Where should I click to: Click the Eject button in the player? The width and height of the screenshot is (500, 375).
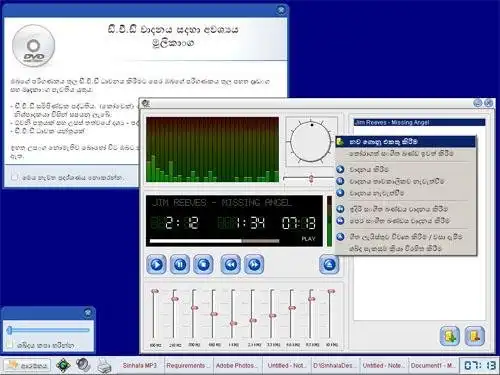tap(329, 265)
